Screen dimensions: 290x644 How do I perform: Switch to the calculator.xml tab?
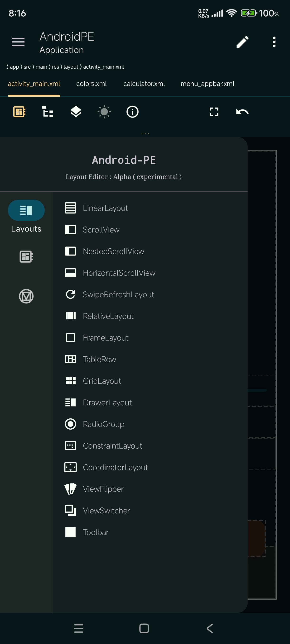144,84
